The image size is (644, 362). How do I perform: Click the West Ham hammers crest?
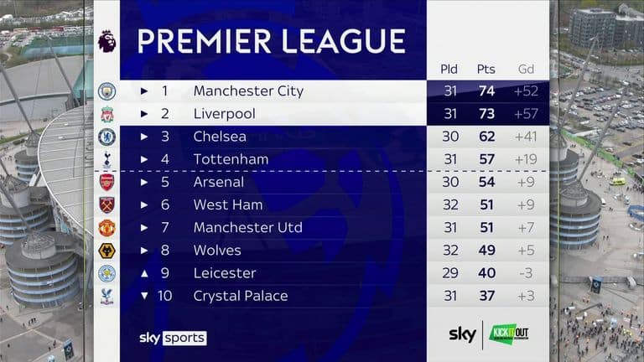point(106,204)
